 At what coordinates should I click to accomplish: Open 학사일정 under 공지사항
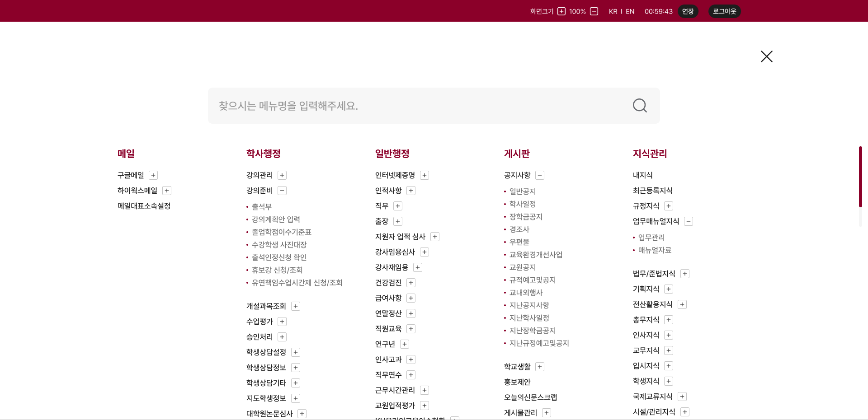click(522, 204)
